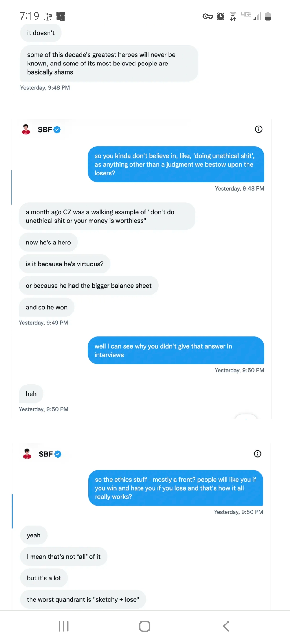
Task: Select the "now he's a hero" message
Action: pyautogui.click(x=48, y=242)
